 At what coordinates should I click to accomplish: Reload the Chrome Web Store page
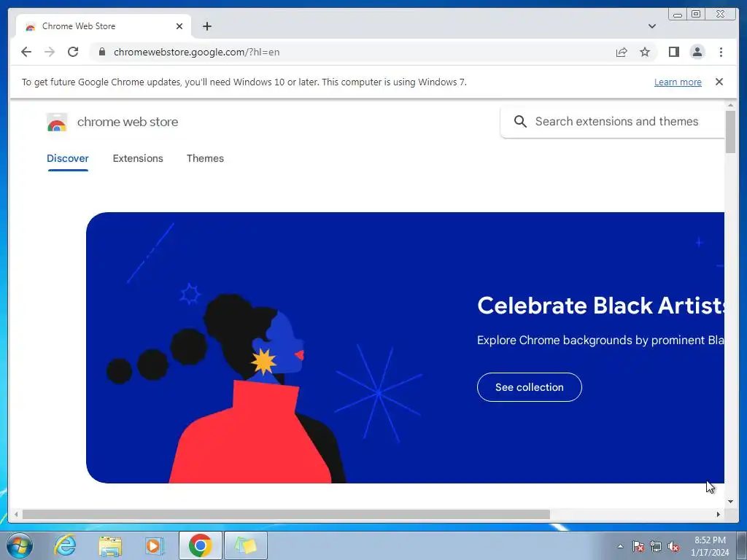[x=73, y=52]
